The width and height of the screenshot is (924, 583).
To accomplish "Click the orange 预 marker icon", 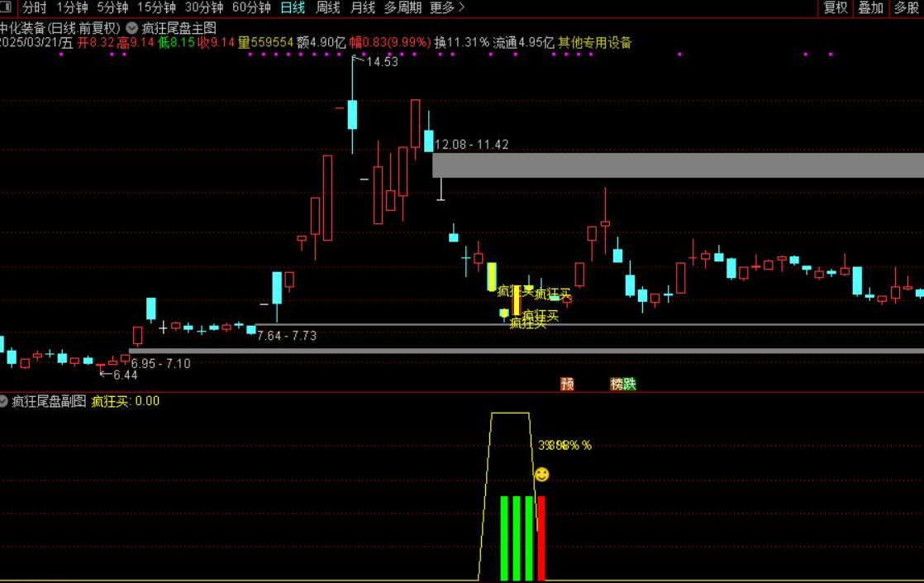I will [x=567, y=384].
